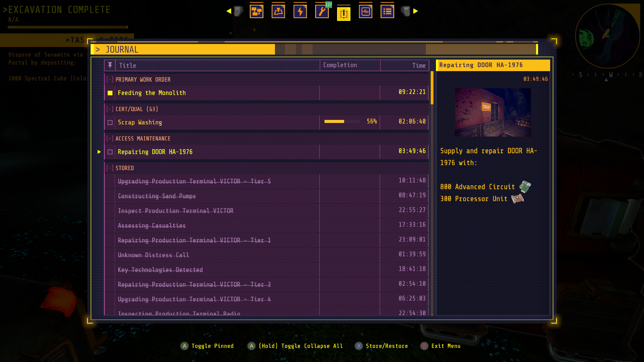Collapse the STORED section

(110, 168)
